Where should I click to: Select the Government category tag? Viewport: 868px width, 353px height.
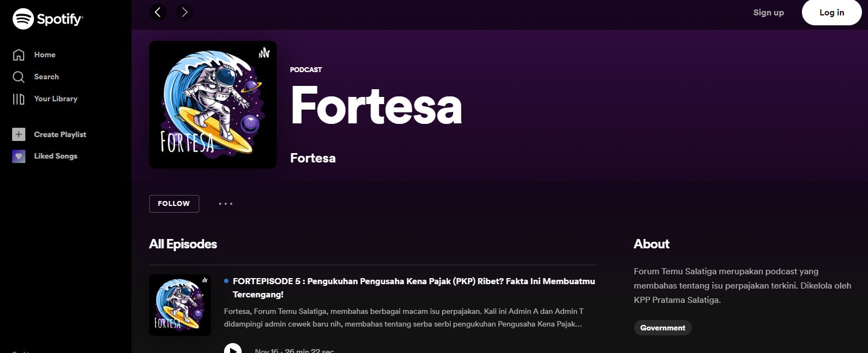(x=663, y=328)
